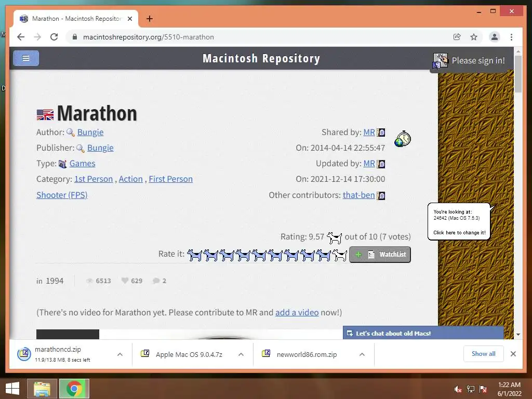Open Shared by MR link
532x399 pixels.
(369, 132)
